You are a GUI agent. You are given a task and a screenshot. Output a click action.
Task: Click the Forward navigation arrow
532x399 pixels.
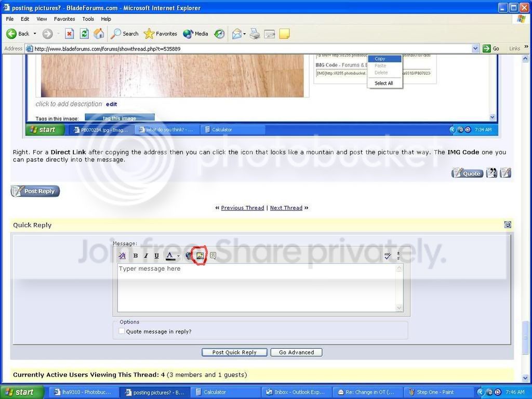point(47,34)
